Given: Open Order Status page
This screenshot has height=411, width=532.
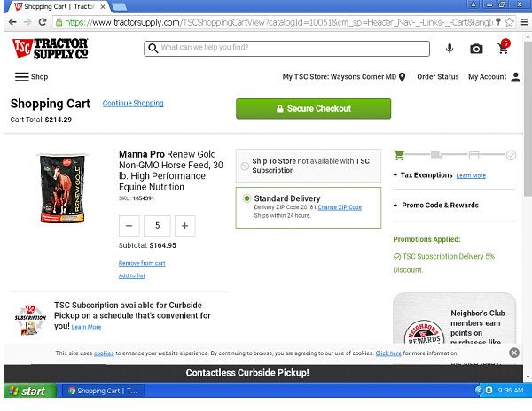Looking at the screenshot, I should pos(438,77).
